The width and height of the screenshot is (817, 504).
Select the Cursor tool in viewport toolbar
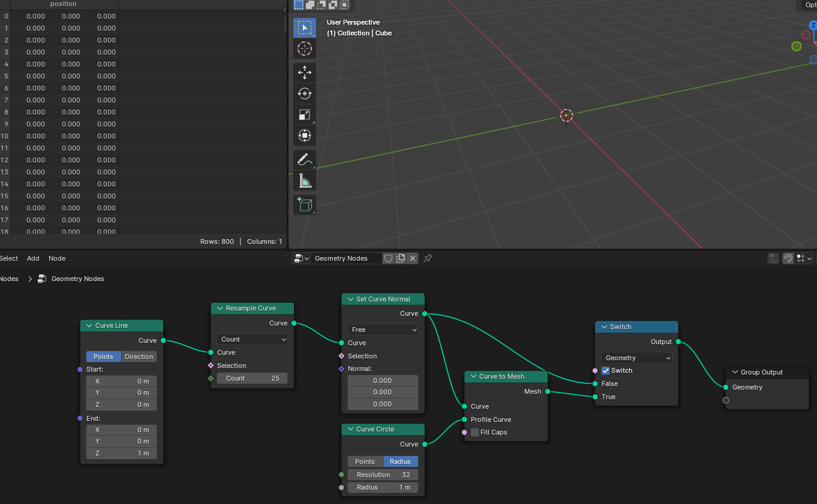click(305, 49)
